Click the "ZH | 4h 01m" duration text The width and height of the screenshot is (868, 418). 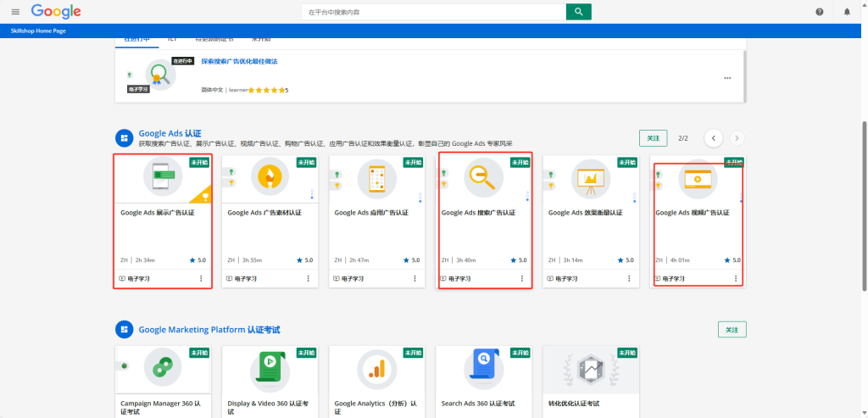(673, 260)
